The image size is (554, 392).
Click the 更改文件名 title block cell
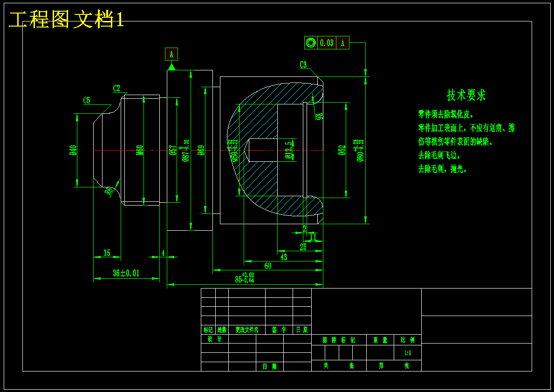247,330
